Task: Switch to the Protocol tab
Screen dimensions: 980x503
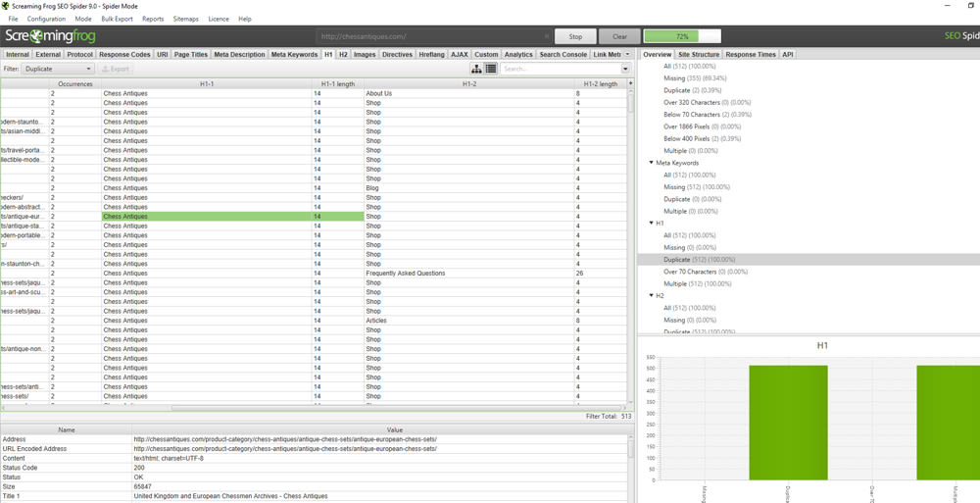Action: click(80, 55)
